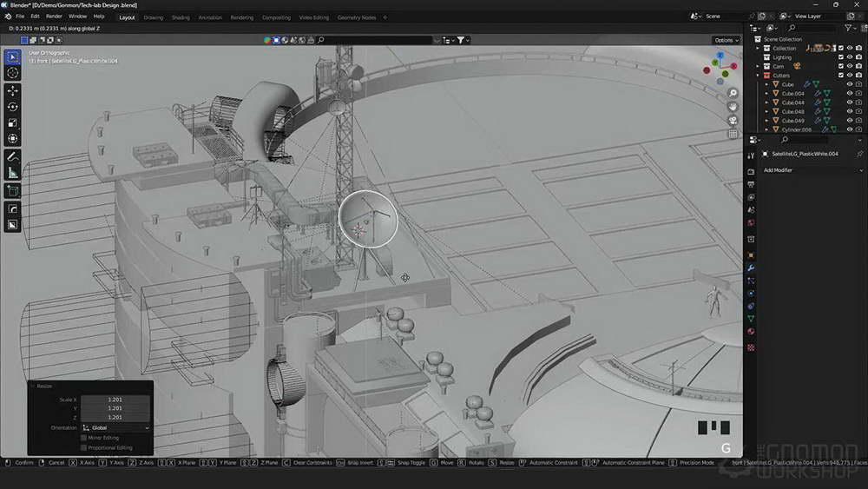Open the Physics properties tab

(x=751, y=294)
